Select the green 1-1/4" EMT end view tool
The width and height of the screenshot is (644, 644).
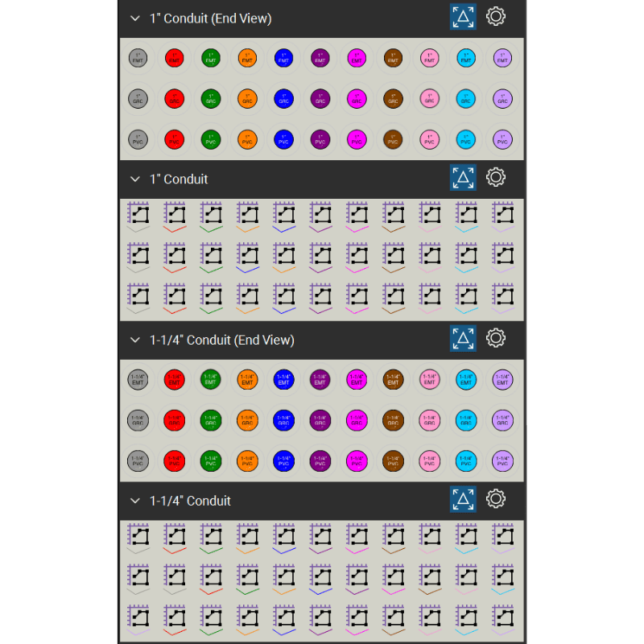pyautogui.click(x=211, y=379)
